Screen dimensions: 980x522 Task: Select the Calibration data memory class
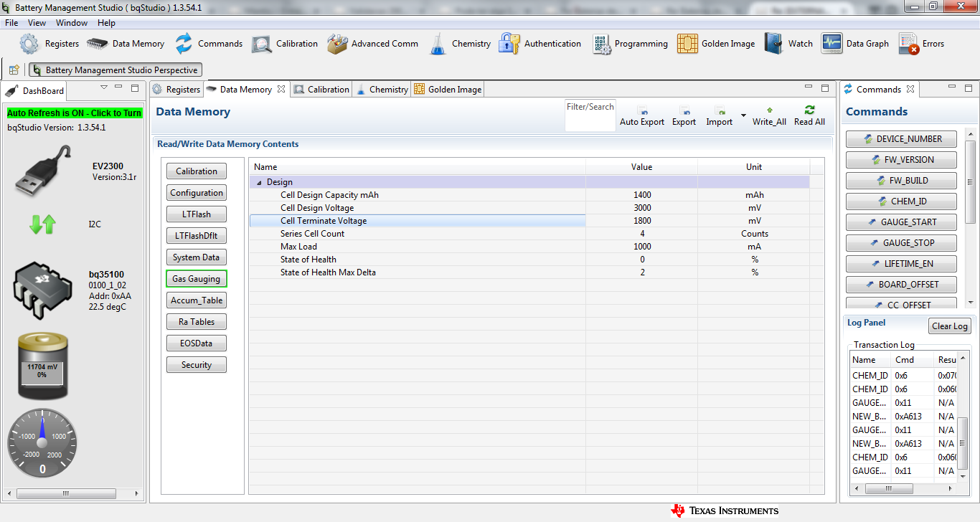pos(197,171)
